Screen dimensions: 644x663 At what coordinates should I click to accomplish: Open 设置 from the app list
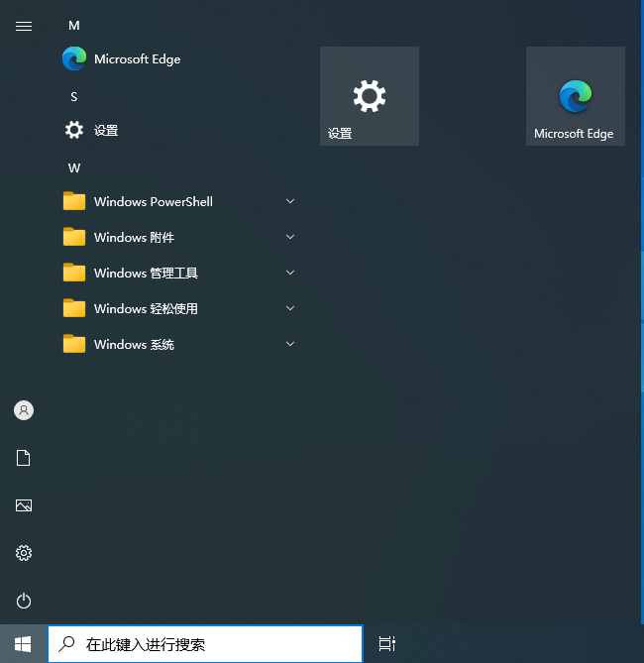pyautogui.click(x=105, y=131)
